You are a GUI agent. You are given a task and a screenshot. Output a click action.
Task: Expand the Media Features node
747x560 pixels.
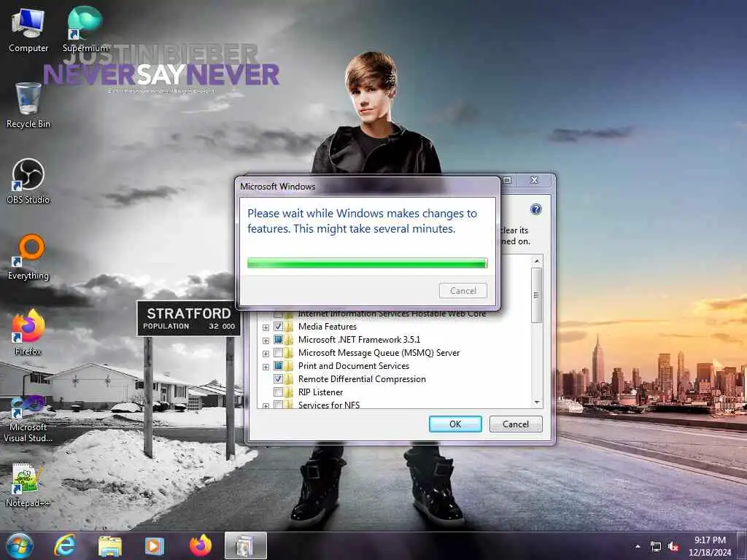266,327
